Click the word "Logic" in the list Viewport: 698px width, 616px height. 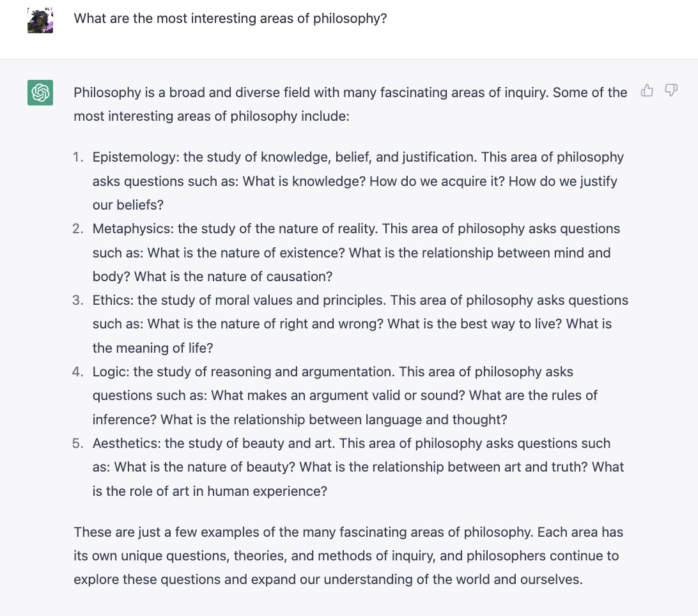(111, 372)
